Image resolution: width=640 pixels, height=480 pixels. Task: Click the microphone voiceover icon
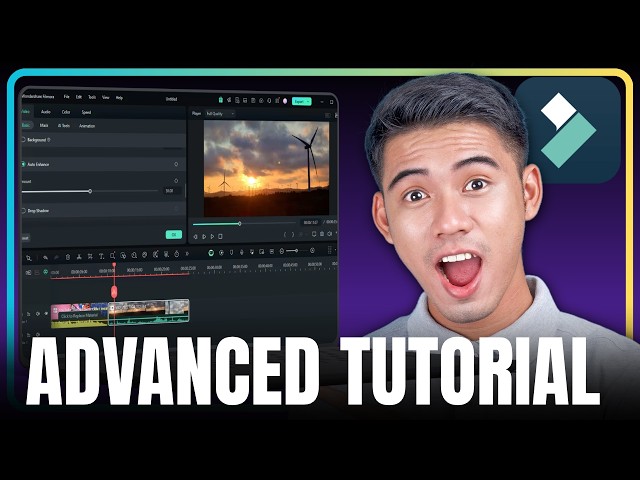(x=242, y=252)
